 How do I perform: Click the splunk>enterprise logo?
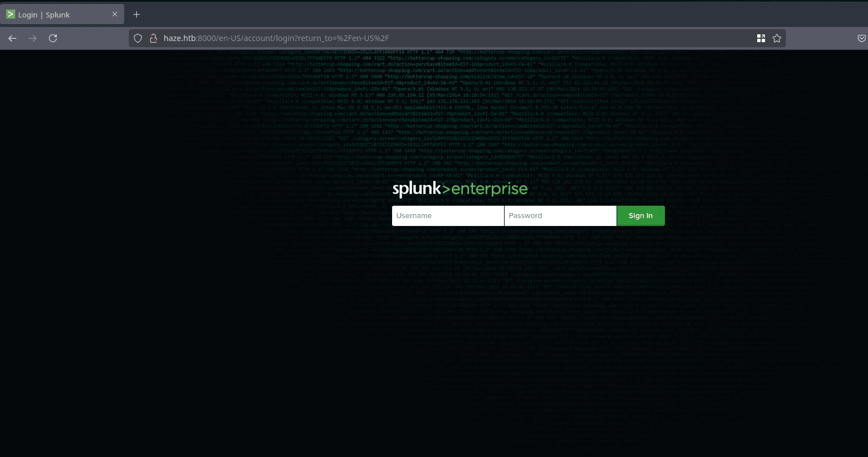[460, 189]
